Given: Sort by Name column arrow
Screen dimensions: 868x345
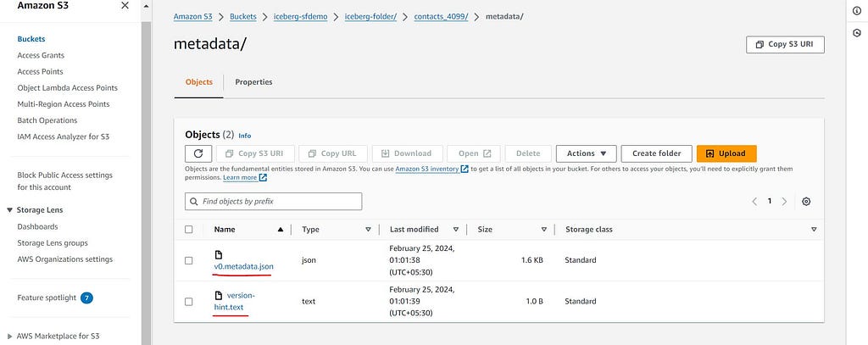Looking at the screenshot, I should coord(280,229).
